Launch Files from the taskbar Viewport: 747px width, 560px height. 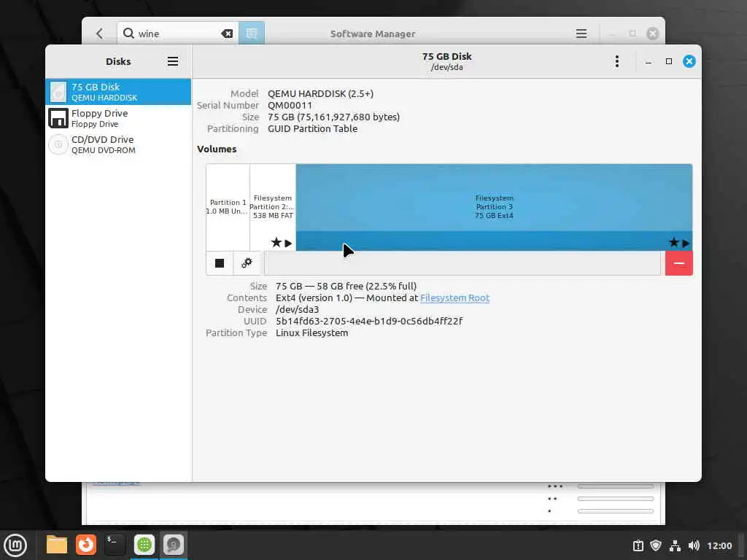tap(57, 545)
